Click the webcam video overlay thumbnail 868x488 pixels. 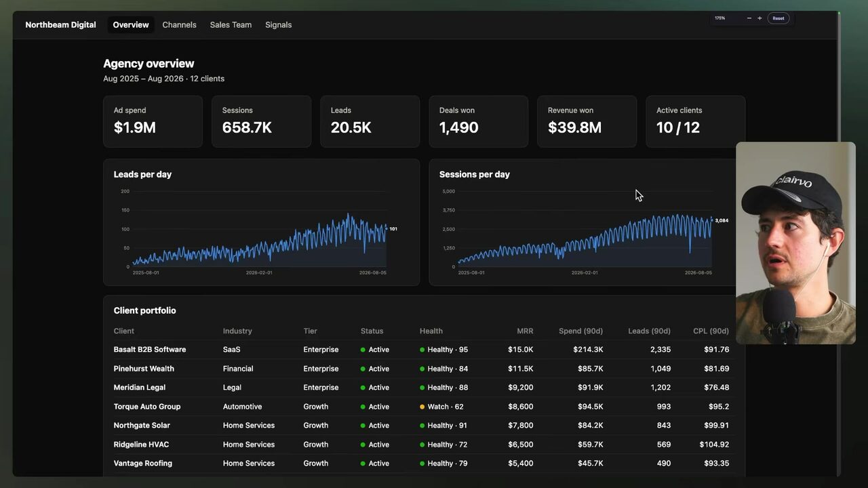(x=795, y=243)
